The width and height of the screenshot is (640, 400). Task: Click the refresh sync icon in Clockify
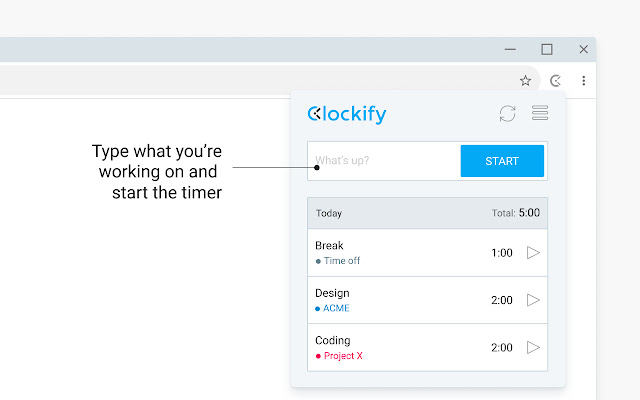click(x=508, y=113)
